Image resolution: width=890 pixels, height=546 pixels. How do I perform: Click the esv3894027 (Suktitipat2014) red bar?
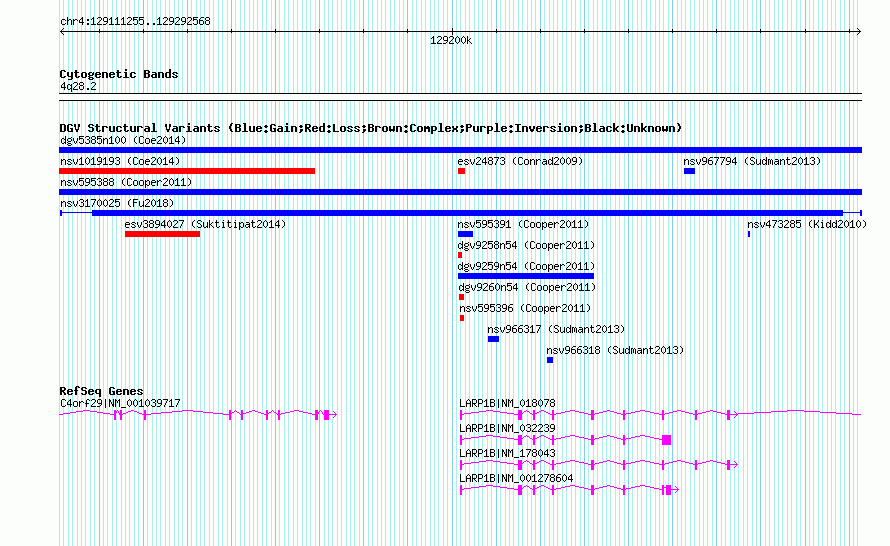click(162, 234)
